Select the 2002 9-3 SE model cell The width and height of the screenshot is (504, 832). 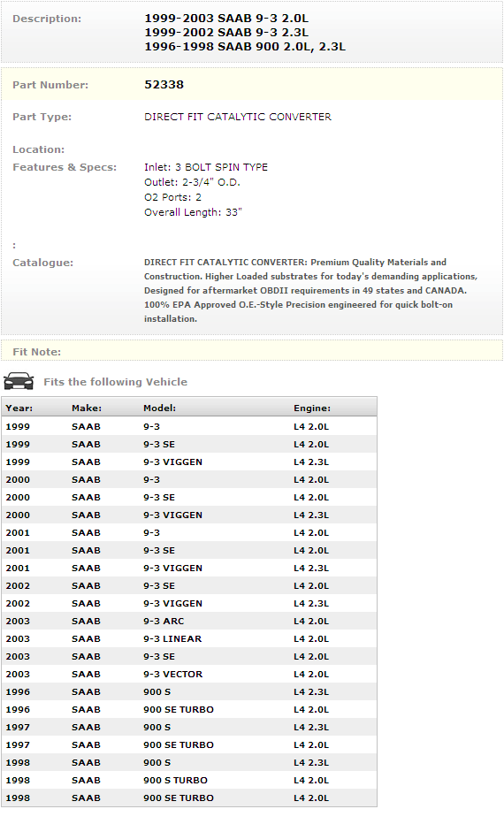tap(159, 586)
